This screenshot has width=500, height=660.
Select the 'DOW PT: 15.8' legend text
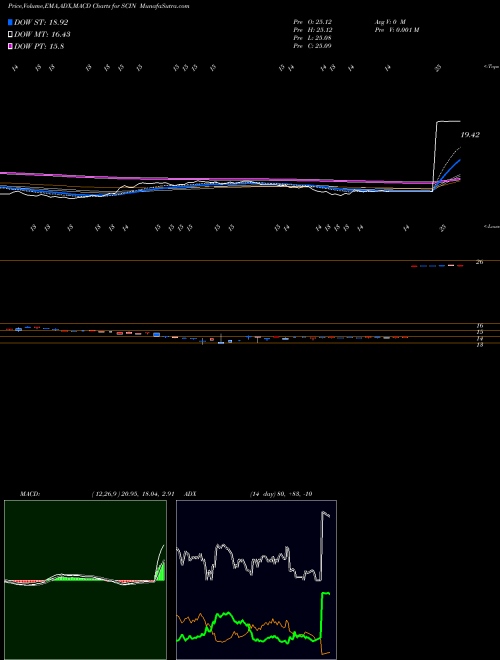tap(39, 47)
